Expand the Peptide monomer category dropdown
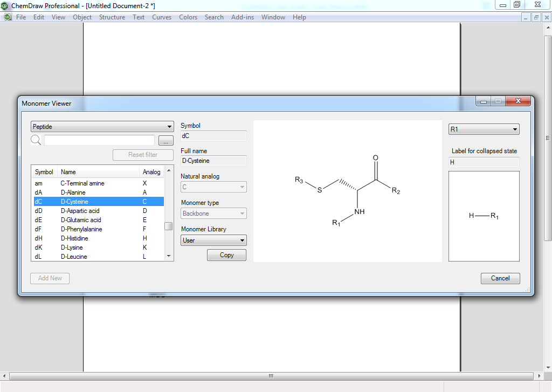The image size is (552, 392). (x=102, y=126)
